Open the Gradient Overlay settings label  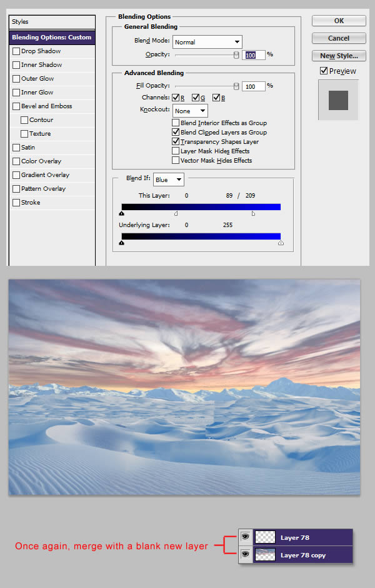46,175
